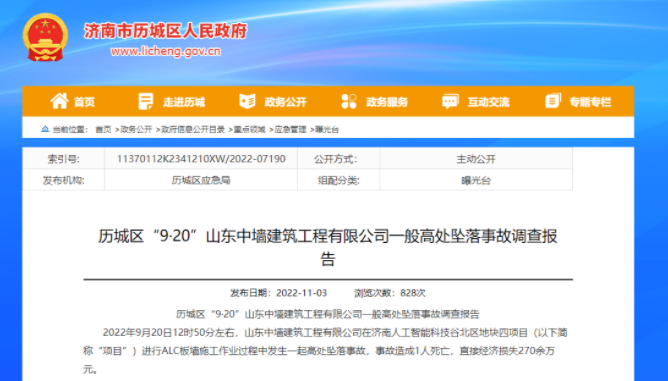Click the 曝光台 cell in the info table
The height and width of the screenshot is (381, 668).
tap(476, 180)
